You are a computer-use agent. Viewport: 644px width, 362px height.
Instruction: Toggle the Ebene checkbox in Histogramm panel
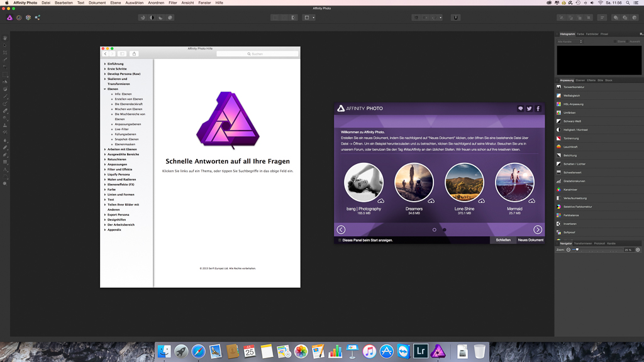(x=615, y=41)
